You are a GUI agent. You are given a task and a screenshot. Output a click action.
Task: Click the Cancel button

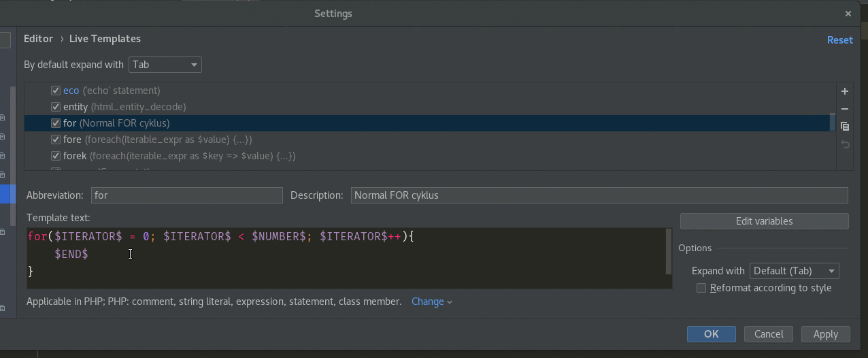click(769, 334)
